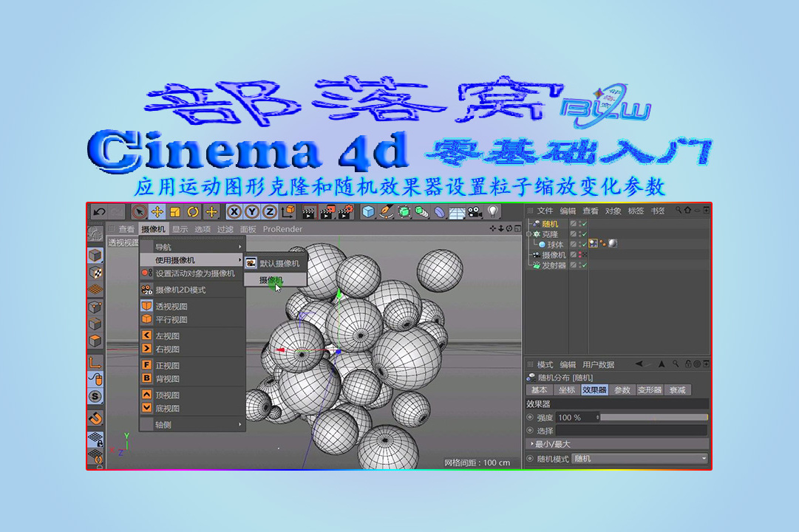Expand the 使用摄像机 submenu
This screenshot has height=532, width=799.
[x=192, y=260]
